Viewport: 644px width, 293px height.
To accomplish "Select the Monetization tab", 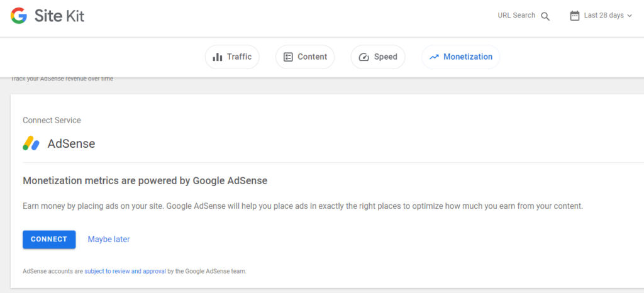I will tap(461, 57).
